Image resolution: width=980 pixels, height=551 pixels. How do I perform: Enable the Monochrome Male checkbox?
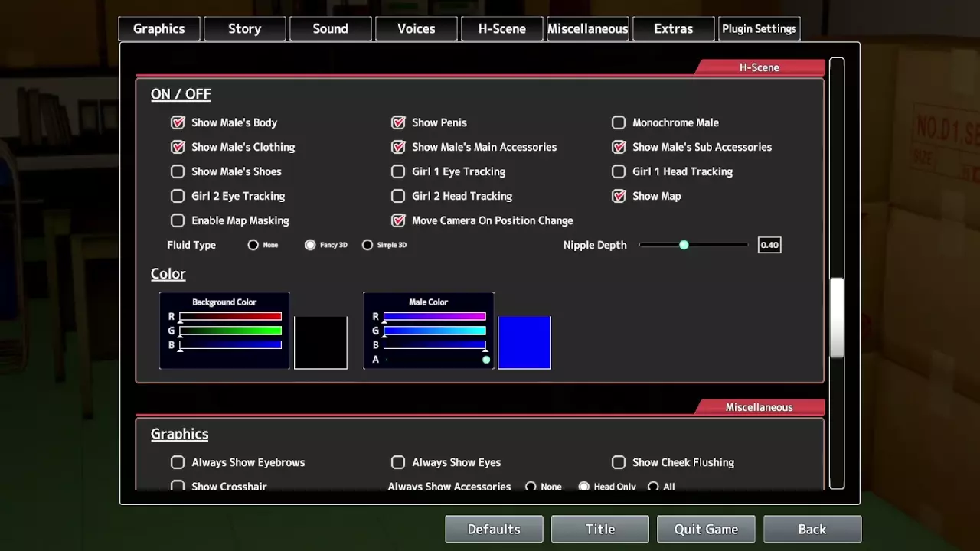[x=619, y=122]
